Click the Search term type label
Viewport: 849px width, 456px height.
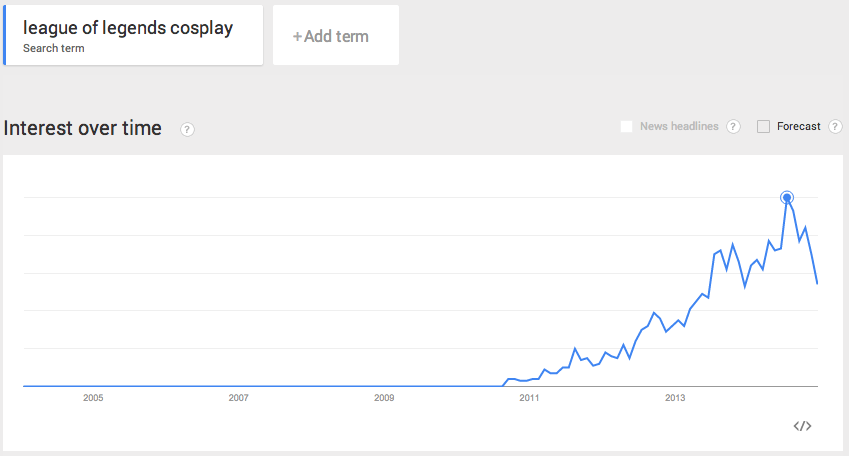[54, 48]
